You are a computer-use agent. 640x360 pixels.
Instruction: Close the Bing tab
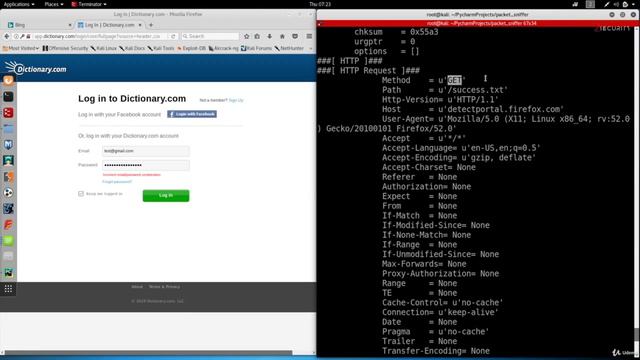(x=70, y=25)
